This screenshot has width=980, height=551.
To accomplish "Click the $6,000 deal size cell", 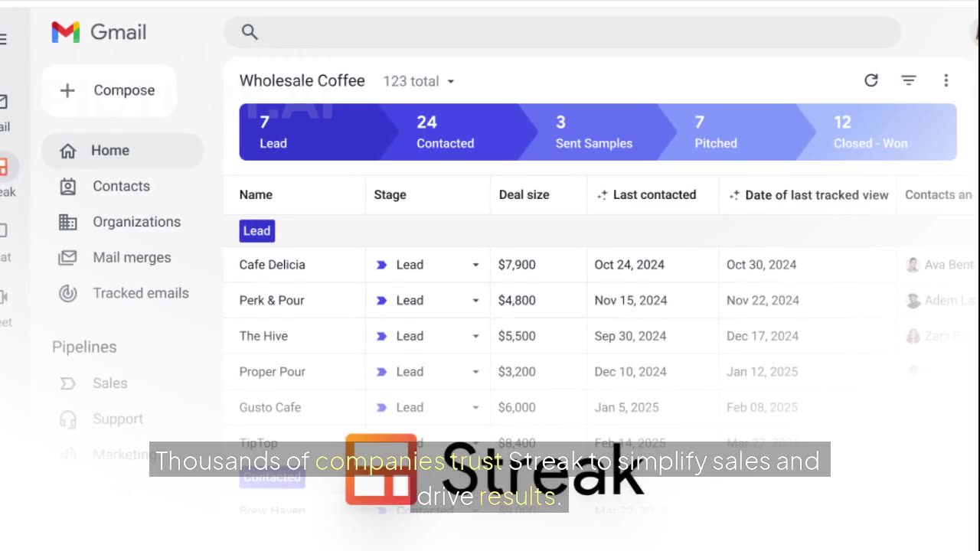I will [x=517, y=408].
